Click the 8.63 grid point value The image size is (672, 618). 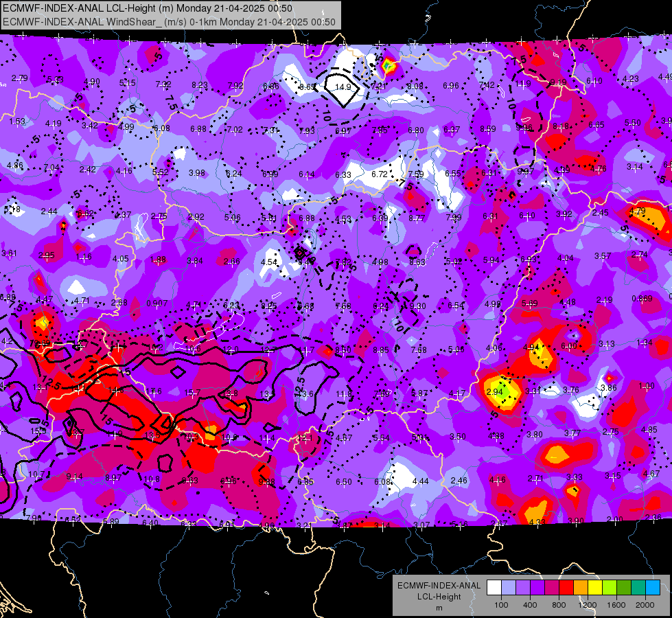click(x=417, y=262)
